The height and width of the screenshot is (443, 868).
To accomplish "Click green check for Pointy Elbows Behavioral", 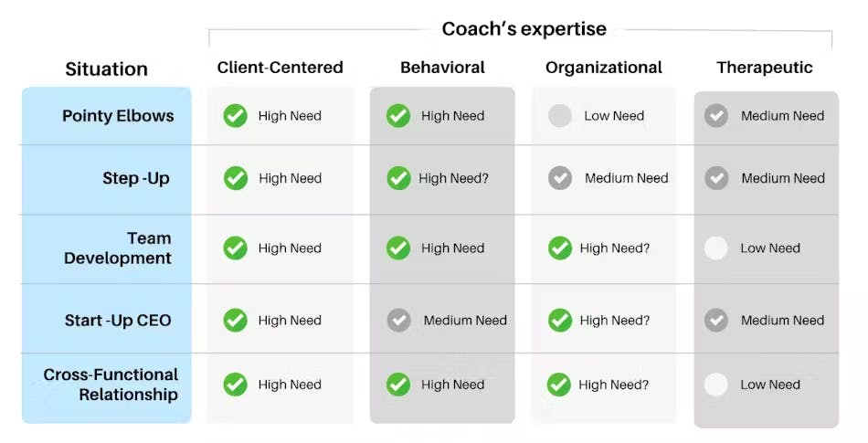I will point(398,116).
